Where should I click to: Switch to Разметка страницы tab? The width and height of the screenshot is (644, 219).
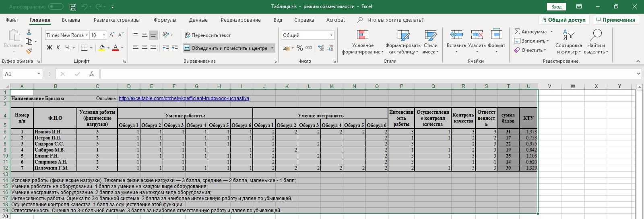point(117,20)
